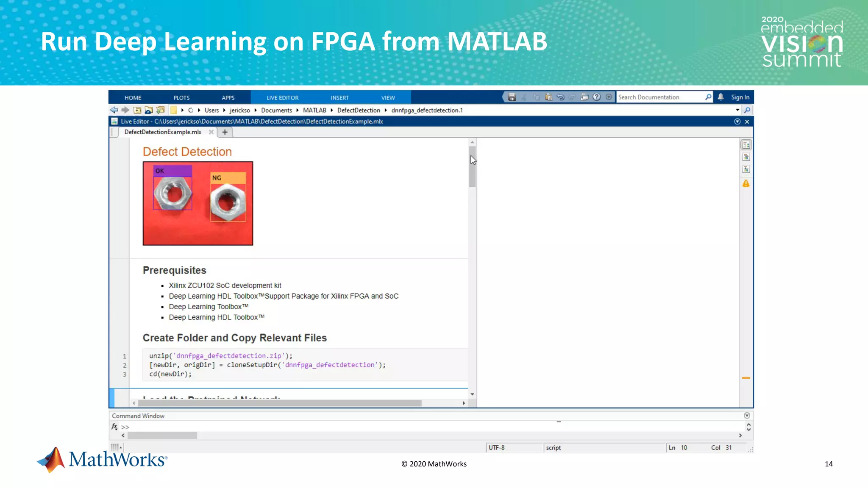
Task: Open the Live Editor panel actions menu
Action: tap(737, 122)
